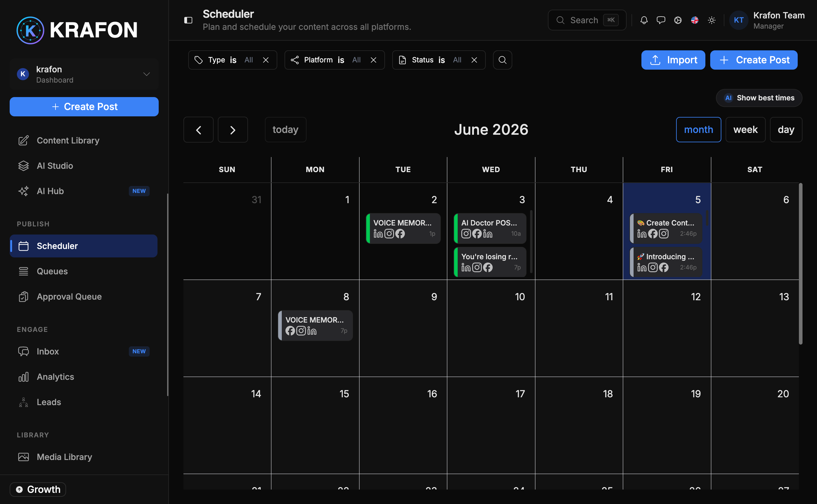Image resolution: width=817 pixels, height=504 pixels.
Task: Select day 10 cell
Action: coord(491,328)
